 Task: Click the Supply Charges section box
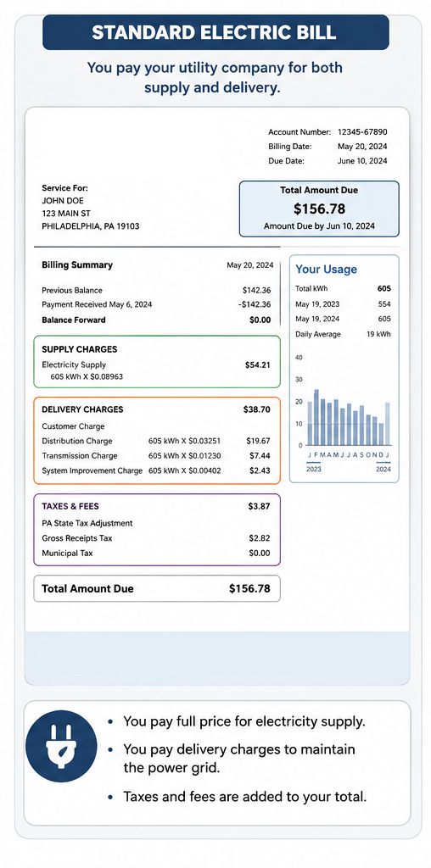[x=157, y=361]
